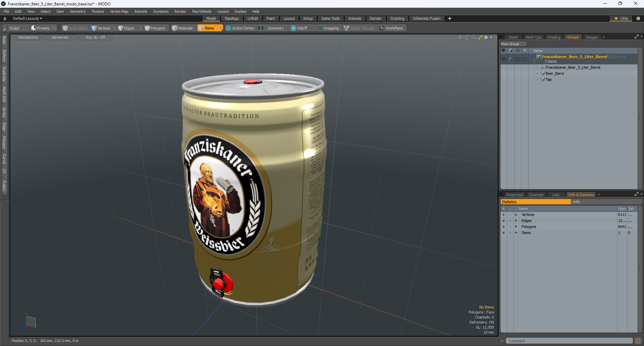This screenshot has height=346, width=644.
Task: Toggle the WorkPlane
Action: 391,28
